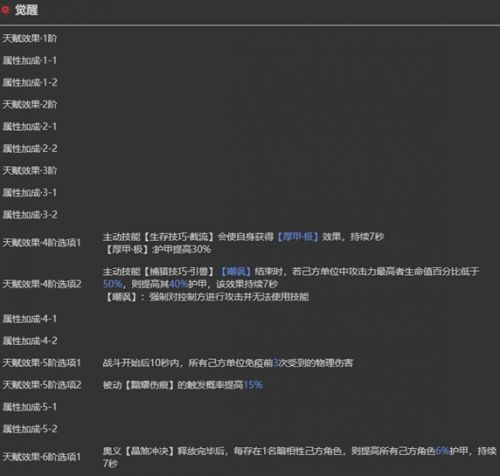This screenshot has height=476, width=500.
Task: Click the red icon beside 觉醒
Action: pyautogui.click(x=5, y=10)
